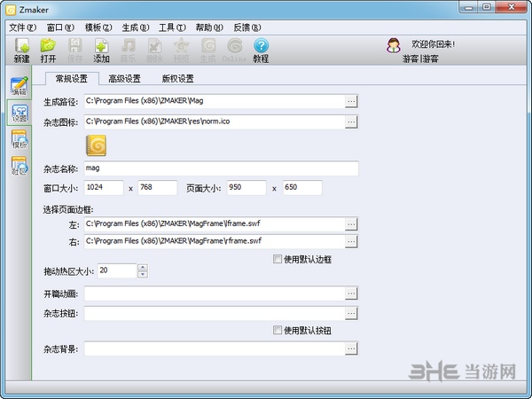Browse for 杂志背景 background file
Screen dimensions: 532x399
click(x=351, y=348)
